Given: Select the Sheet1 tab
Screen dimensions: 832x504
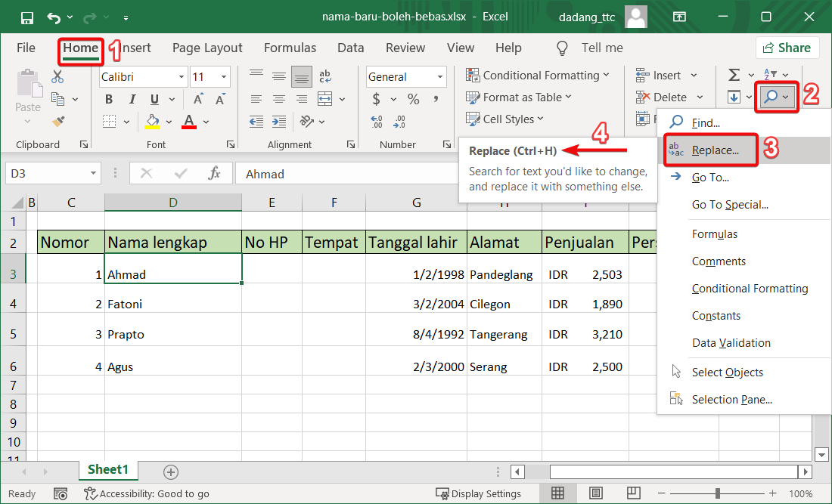Looking at the screenshot, I should point(108,469).
